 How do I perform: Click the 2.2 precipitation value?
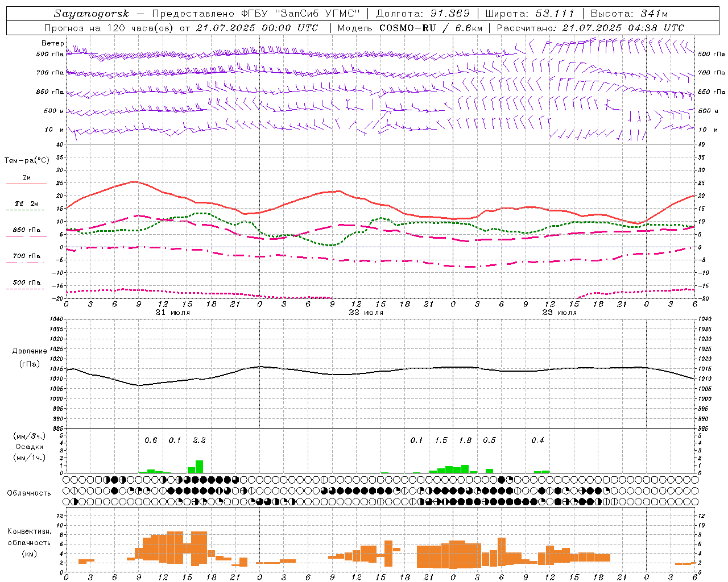pyautogui.click(x=199, y=440)
